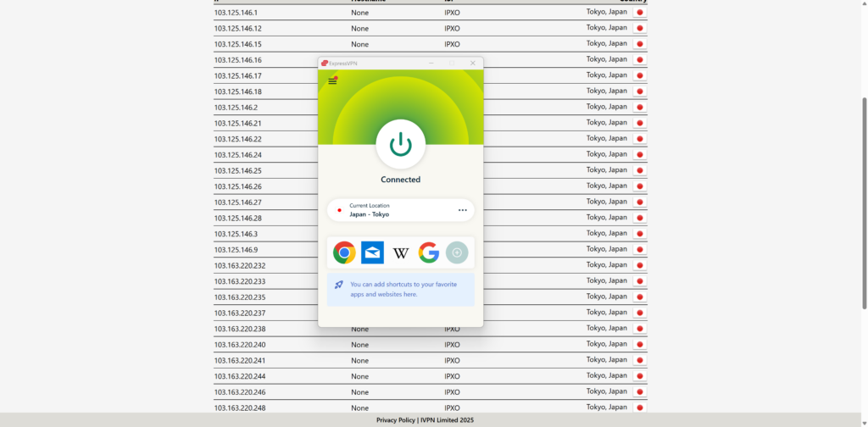This screenshot has width=868, height=427.
Task: Click the rocket icon in the shortcuts tip
Action: click(x=339, y=285)
